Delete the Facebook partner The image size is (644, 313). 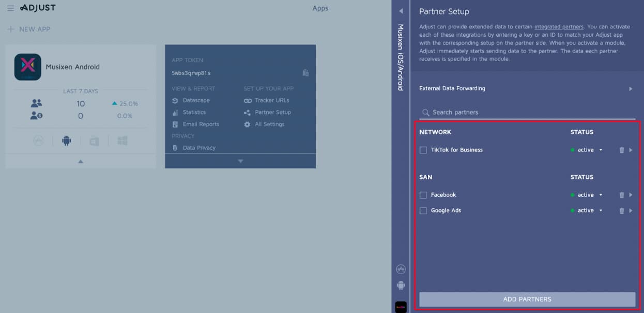tap(622, 195)
